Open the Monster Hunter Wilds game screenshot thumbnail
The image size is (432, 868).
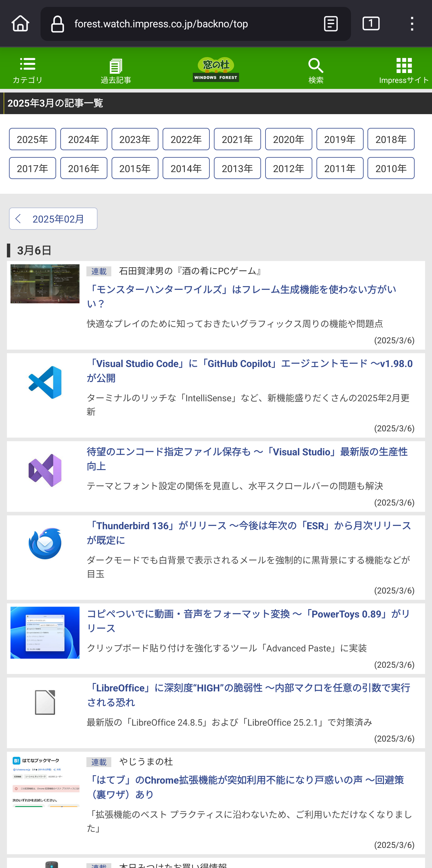(45, 284)
